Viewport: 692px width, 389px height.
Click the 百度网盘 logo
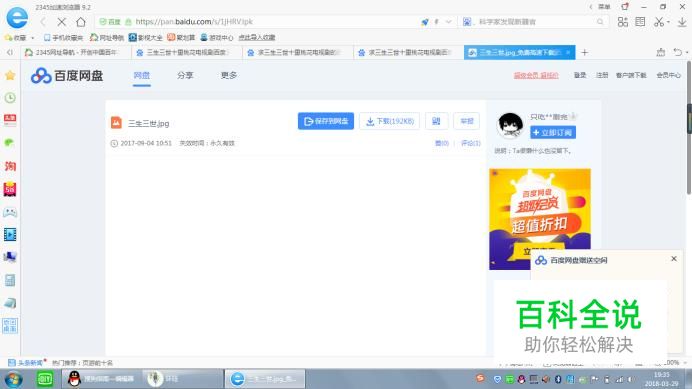[67, 76]
